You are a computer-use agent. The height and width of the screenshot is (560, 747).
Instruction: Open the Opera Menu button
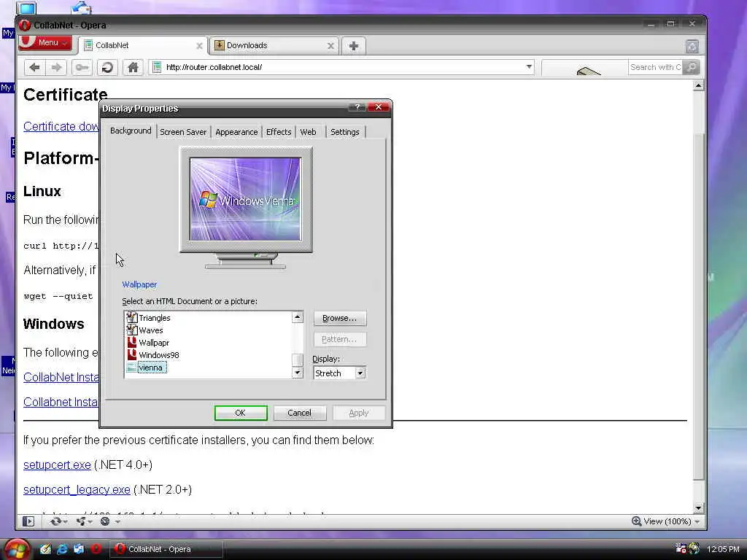coord(45,42)
